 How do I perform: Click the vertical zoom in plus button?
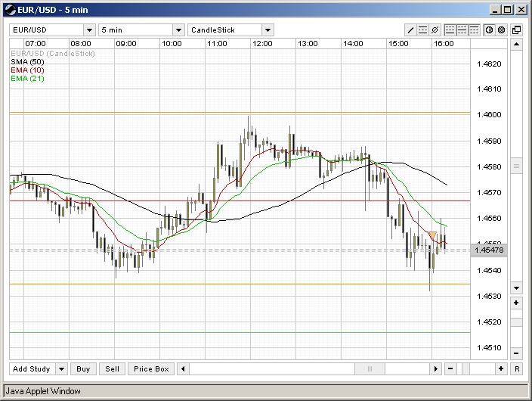[516, 303]
